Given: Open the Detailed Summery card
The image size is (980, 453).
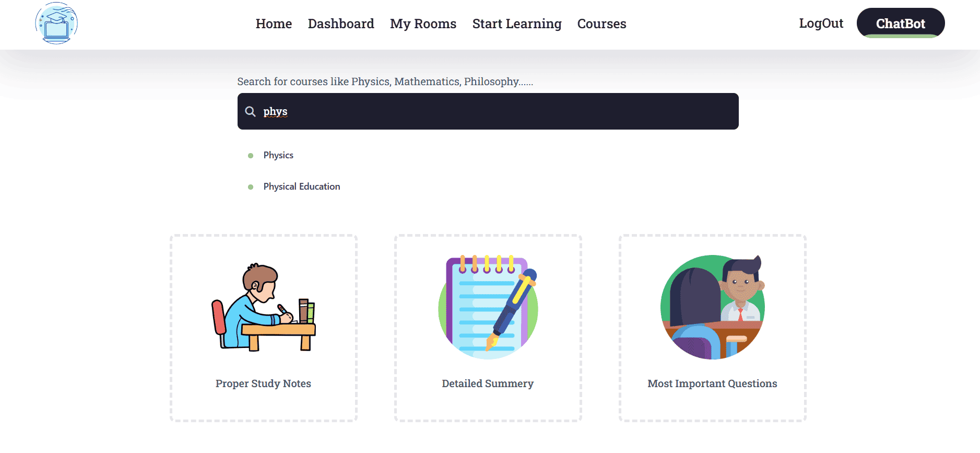Looking at the screenshot, I should (x=488, y=328).
